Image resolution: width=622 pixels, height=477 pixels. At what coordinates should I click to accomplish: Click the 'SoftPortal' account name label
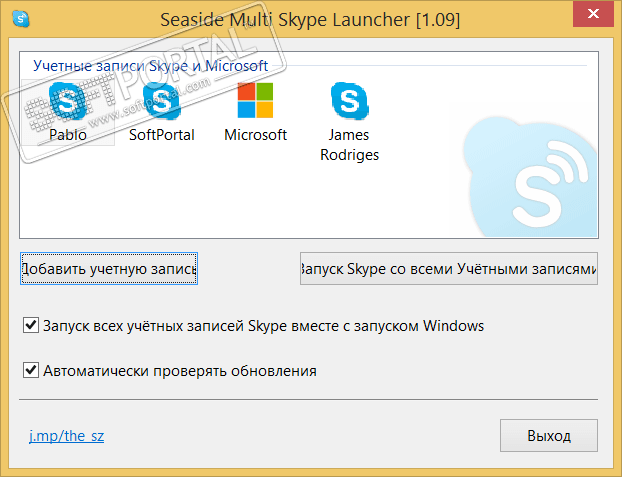(161, 135)
